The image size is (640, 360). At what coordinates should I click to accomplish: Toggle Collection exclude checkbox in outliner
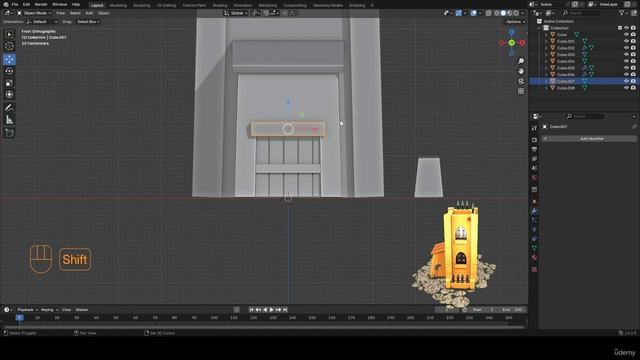click(620, 28)
